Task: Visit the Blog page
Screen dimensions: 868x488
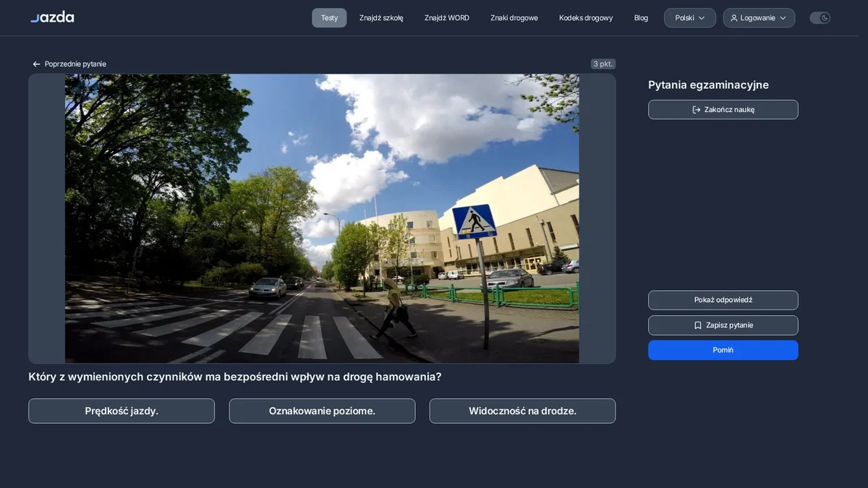Action: pyautogui.click(x=641, y=18)
